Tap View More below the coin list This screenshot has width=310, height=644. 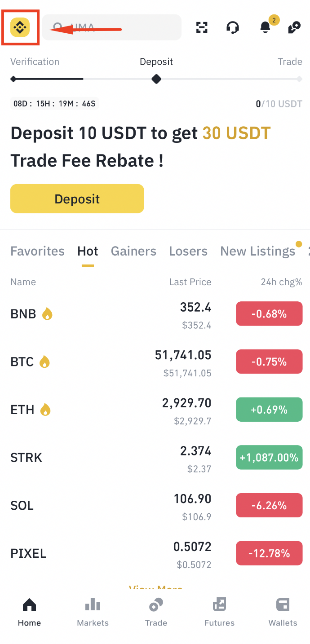[x=156, y=588]
